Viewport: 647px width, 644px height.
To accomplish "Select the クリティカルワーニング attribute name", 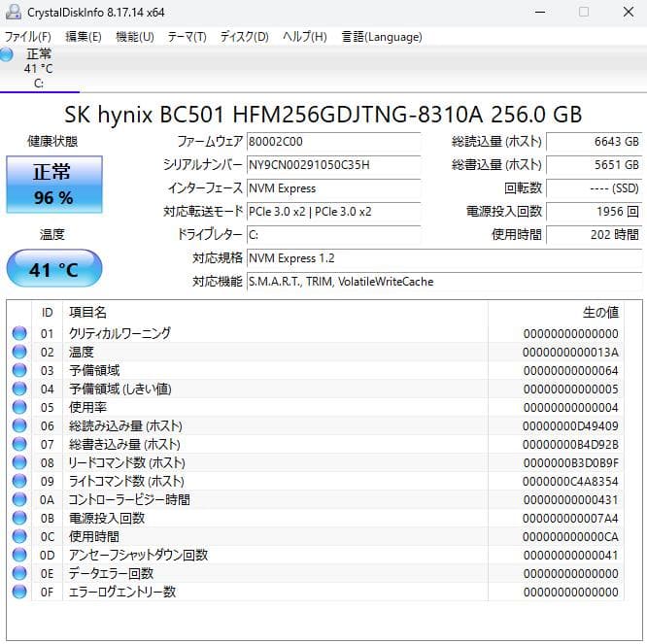I will click(x=119, y=333).
